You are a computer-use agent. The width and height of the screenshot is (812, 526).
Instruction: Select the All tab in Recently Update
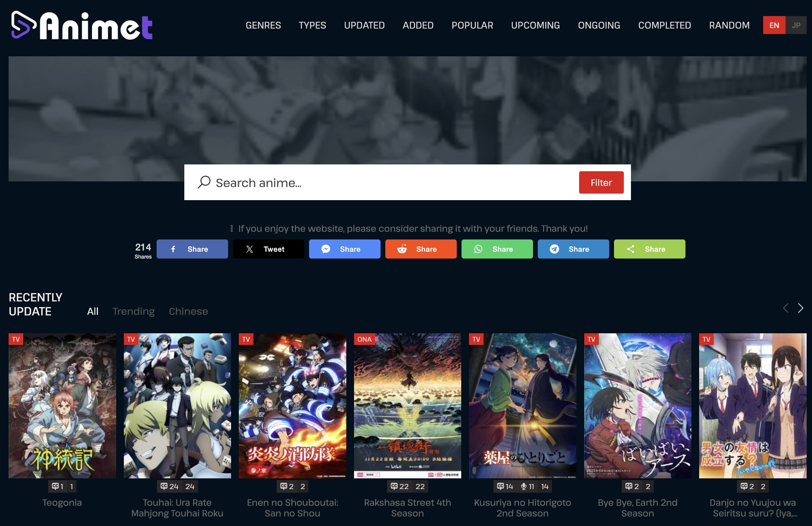click(93, 311)
